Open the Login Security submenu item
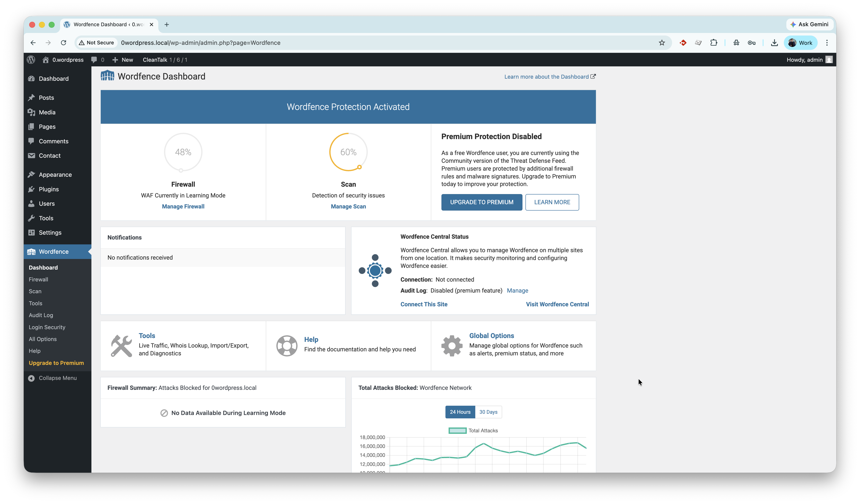 pos(47,327)
